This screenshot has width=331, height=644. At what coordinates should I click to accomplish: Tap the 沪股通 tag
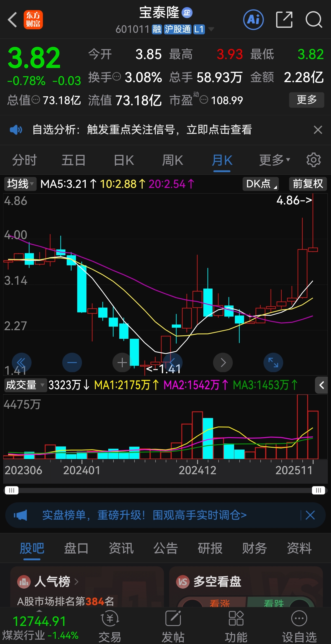(178, 29)
